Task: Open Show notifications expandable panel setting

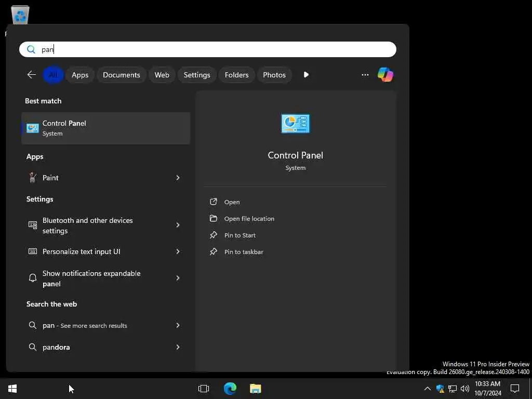Action: (105, 278)
